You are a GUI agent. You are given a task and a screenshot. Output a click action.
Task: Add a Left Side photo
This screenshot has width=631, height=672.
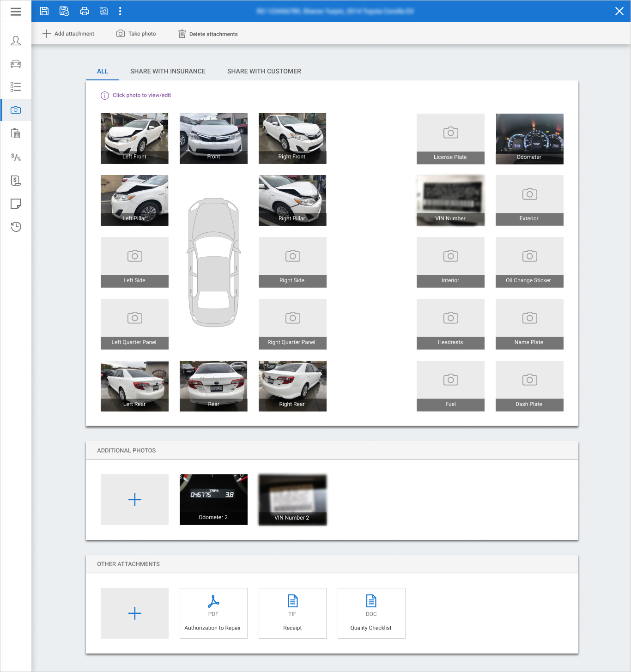click(x=134, y=262)
